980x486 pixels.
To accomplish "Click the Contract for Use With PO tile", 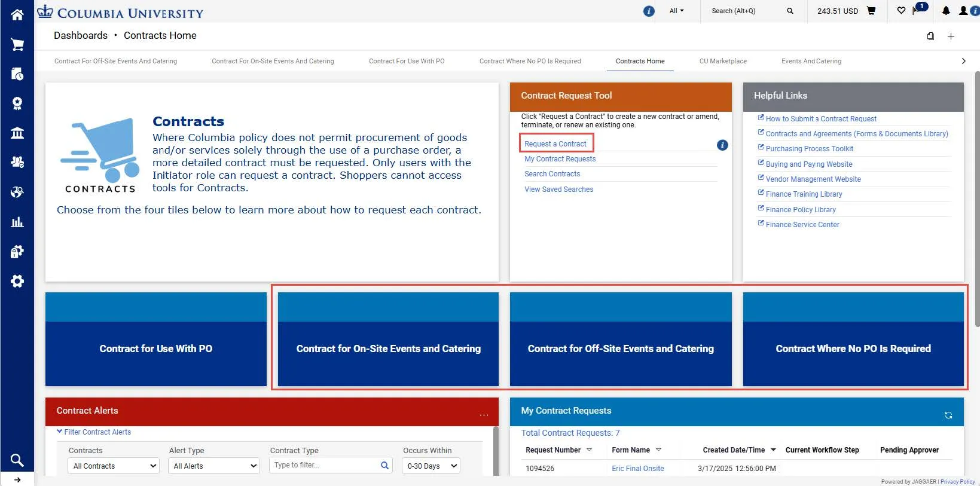I will click(156, 339).
